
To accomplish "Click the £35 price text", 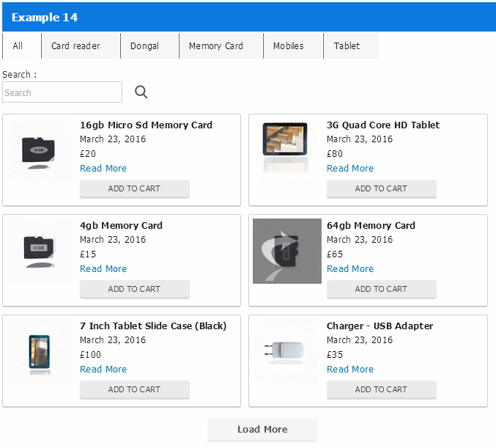I will pyautogui.click(x=335, y=355).
